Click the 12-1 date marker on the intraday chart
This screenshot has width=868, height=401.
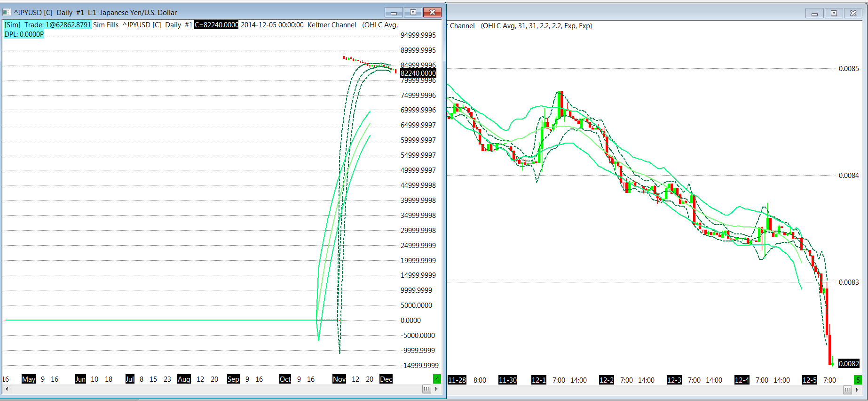[539, 380]
